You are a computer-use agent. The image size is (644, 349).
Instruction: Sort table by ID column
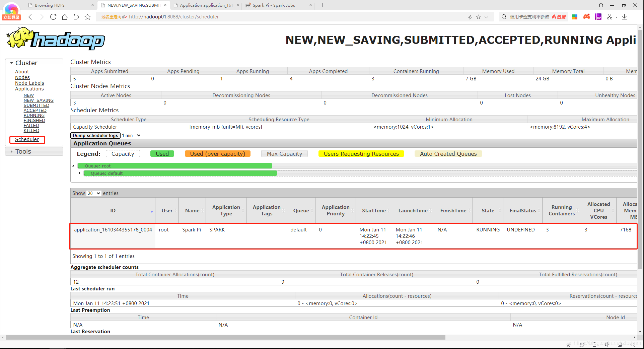[113, 211]
